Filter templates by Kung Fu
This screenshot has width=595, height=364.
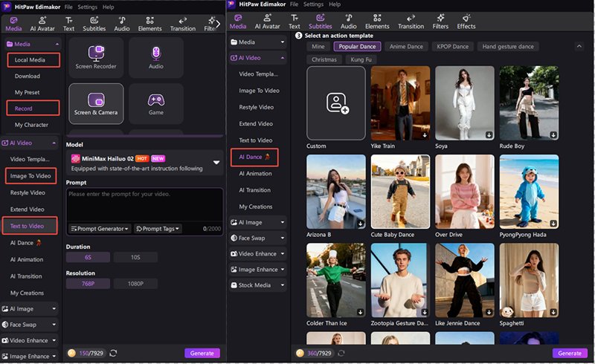click(361, 59)
